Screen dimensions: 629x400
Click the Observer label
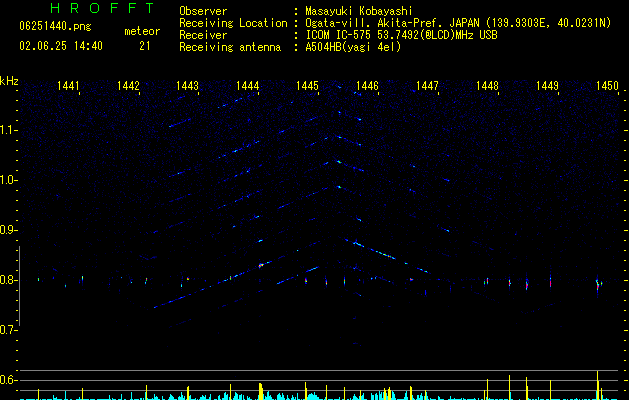pyautogui.click(x=203, y=11)
